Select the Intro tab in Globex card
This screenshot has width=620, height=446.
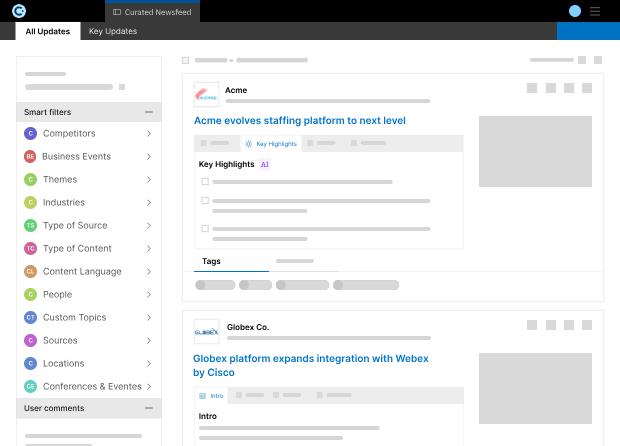pyautogui.click(x=212, y=396)
